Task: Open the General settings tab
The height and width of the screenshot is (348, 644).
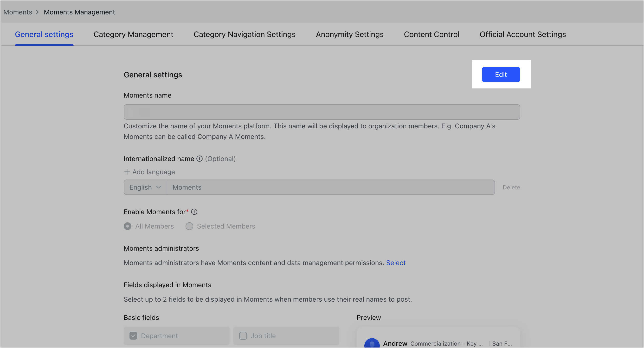Action: pos(44,34)
